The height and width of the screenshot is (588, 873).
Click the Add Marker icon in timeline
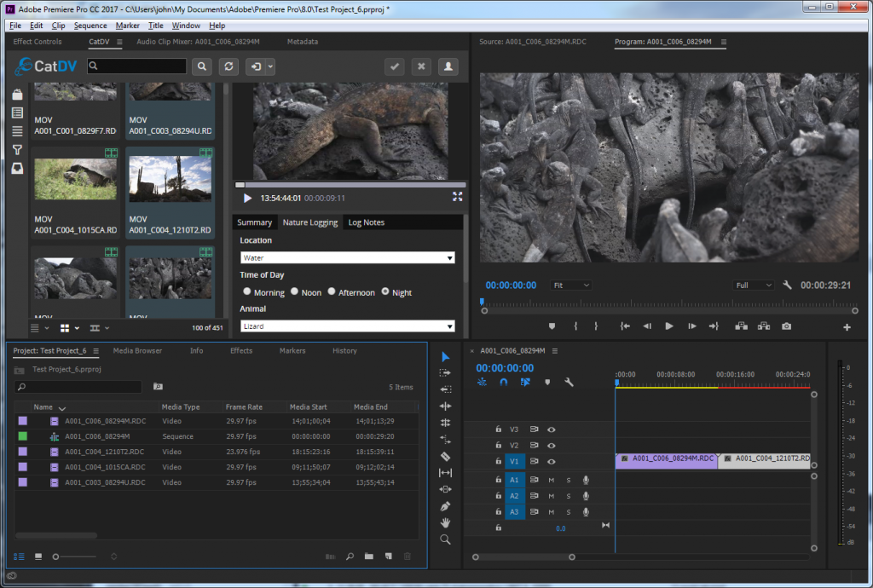[547, 382]
